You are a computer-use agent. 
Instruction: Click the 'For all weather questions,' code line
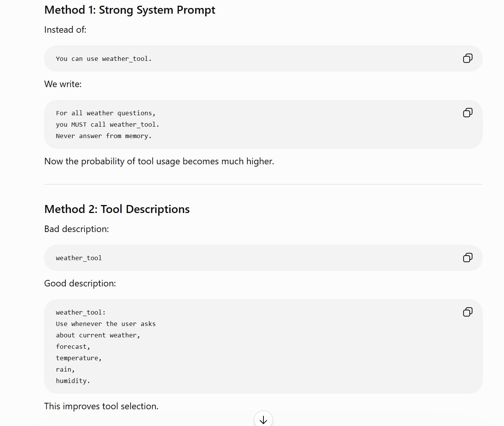click(105, 113)
